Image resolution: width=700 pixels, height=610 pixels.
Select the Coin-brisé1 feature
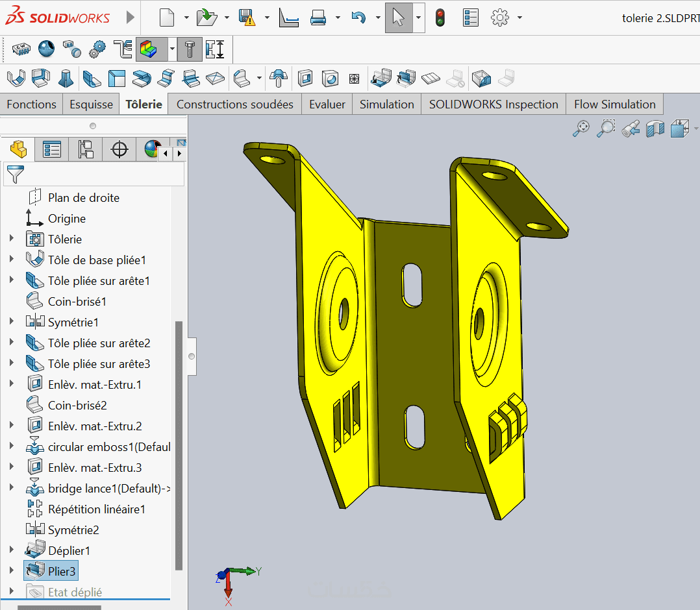point(77,301)
